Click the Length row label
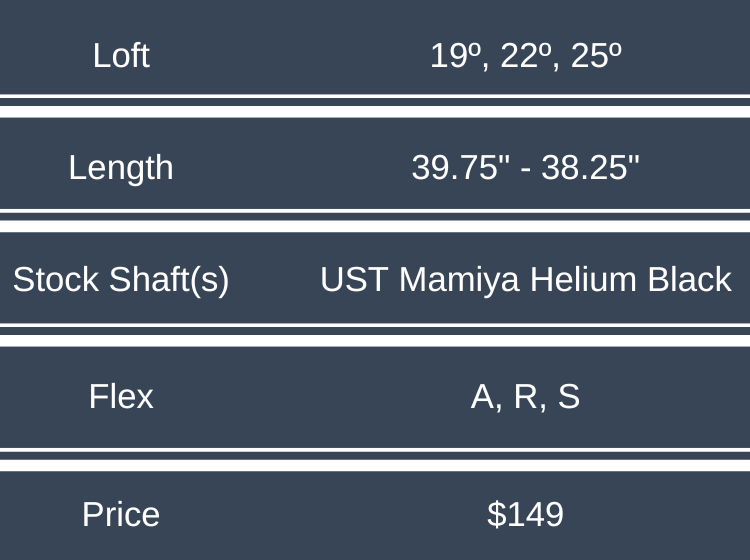The height and width of the screenshot is (560, 750). [x=121, y=167]
